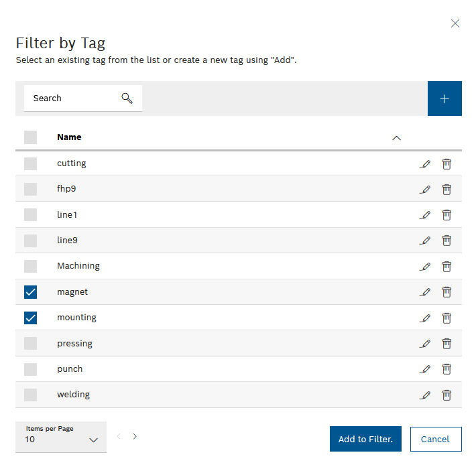Viewport: 476px width, 467px height.
Task: Delete the Machining tag
Action: (447, 267)
